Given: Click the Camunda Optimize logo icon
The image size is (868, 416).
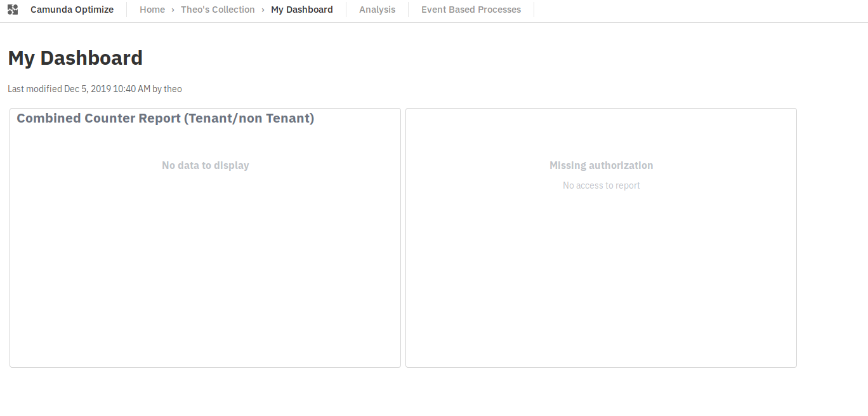Looking at the screenshot, I should coord(13,10).
